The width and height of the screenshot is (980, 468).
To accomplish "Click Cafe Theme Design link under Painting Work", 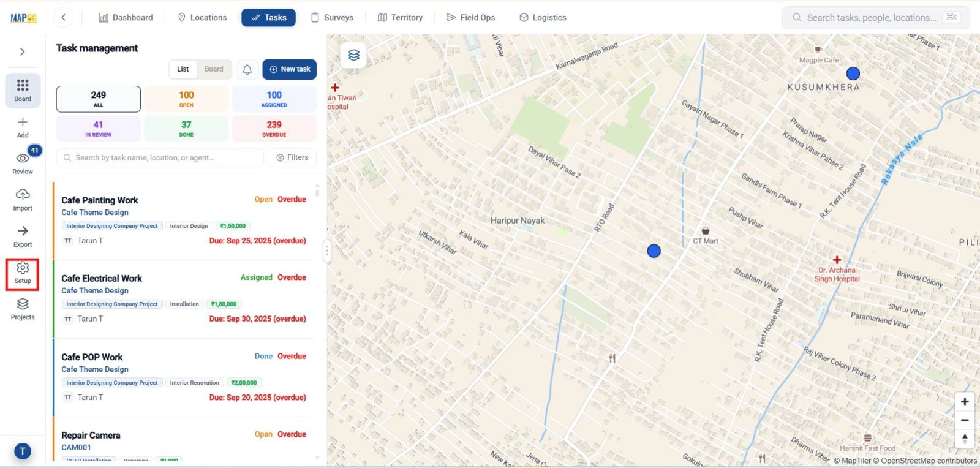I will tap(95, 213).
